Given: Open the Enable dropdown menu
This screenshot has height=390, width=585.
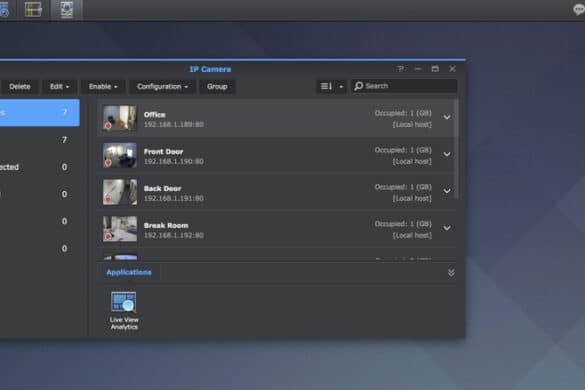Looking at the screenshot, I should pos(103,87).
